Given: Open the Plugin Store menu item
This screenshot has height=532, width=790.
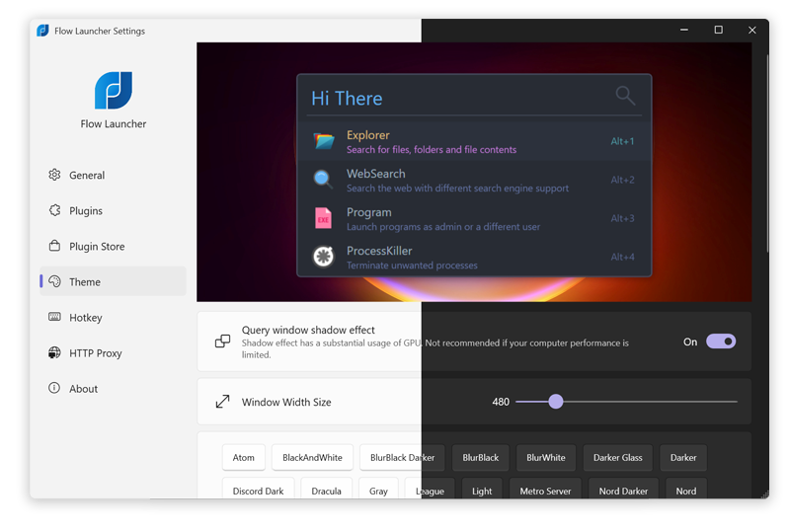Looking at the screenshot, I should click(113, 246).
